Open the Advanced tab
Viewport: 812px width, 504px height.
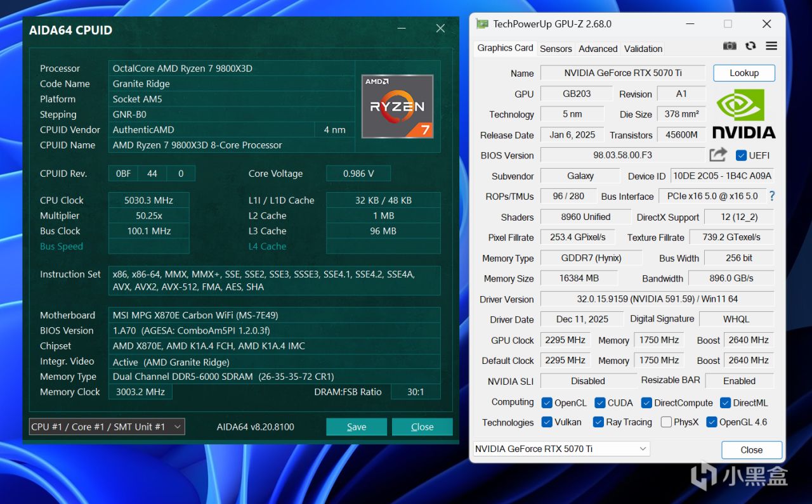598,49
